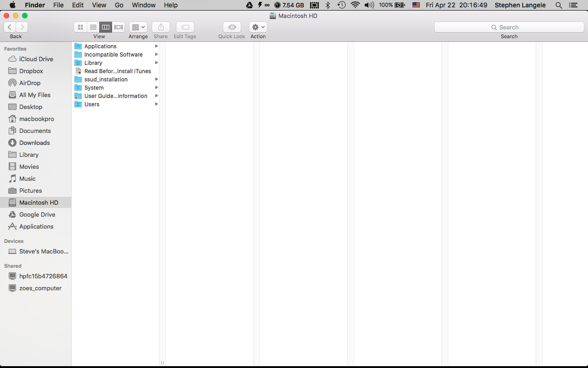Go forward with the Forward arrow
Viewport: 588px width, 368px height.
(22, 27)
